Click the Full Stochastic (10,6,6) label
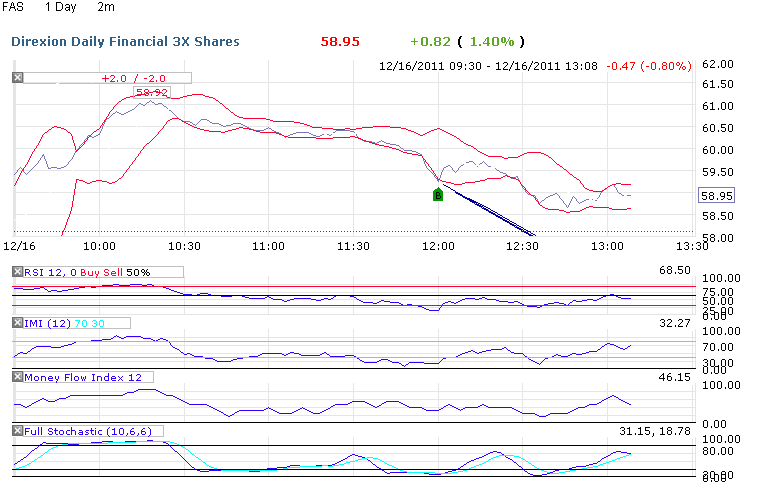This screenshot has height=489, width=768. [x=88, y=431]
